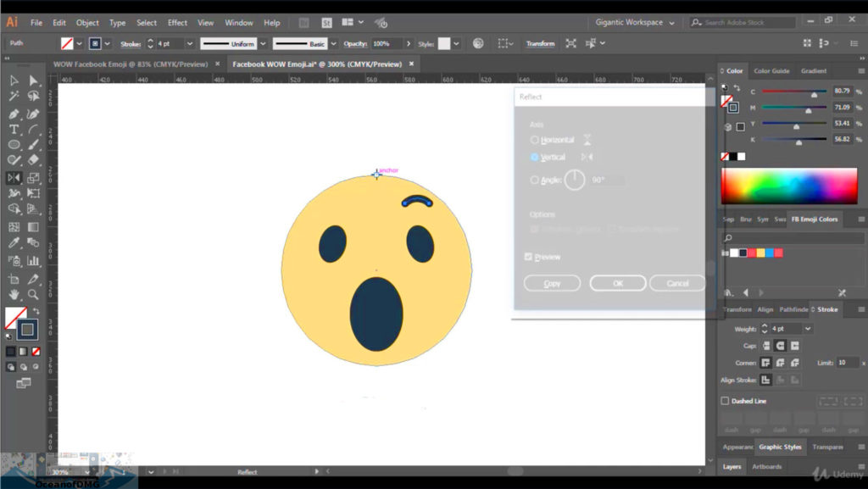Choose projecting cap in Stroke panel
This screenshot has height=489, width=868.
[x=795, y=346]
